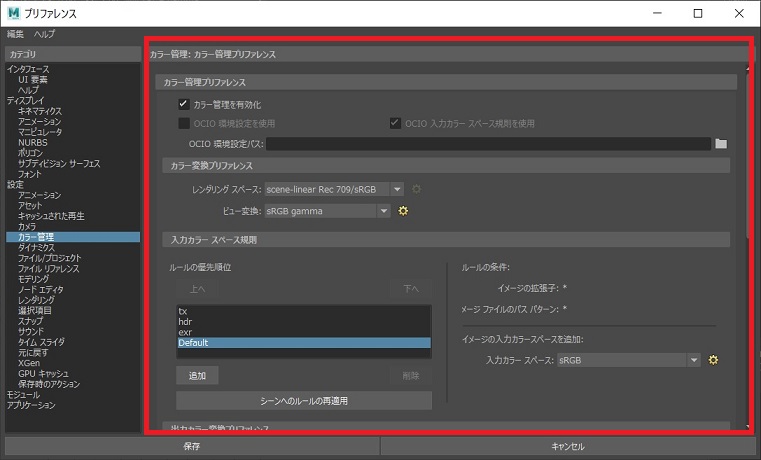Open the 入力カラー スペース sRGB dropdown

click(629, 360)
